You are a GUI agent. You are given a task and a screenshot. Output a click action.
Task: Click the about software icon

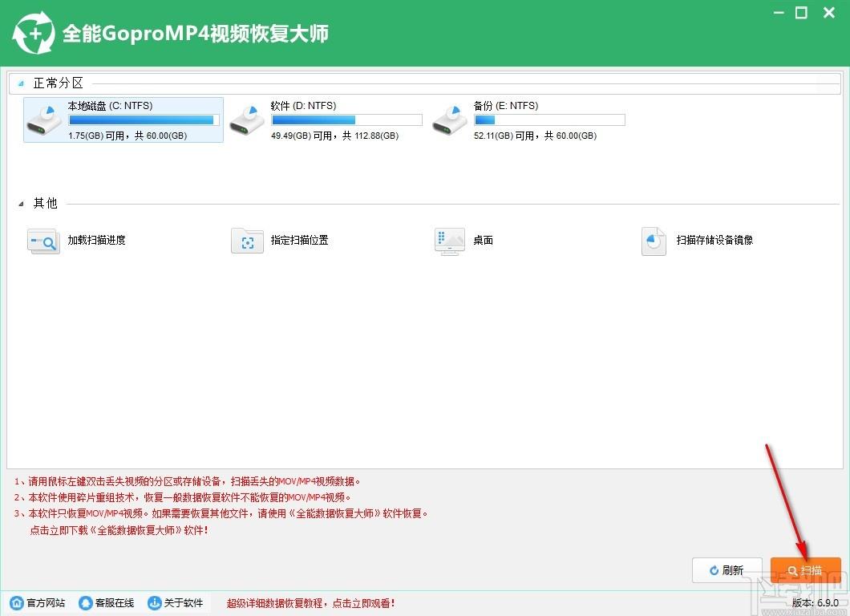click(155, 602)
